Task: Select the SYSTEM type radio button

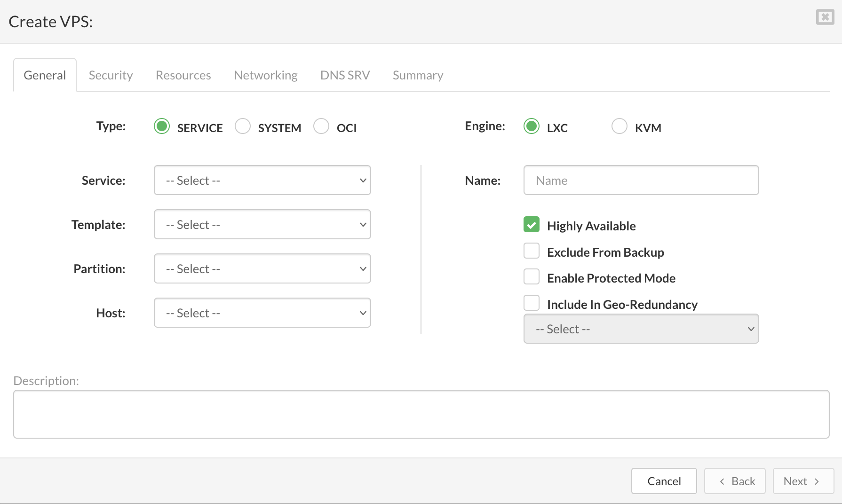Action: tap(243, 126)
